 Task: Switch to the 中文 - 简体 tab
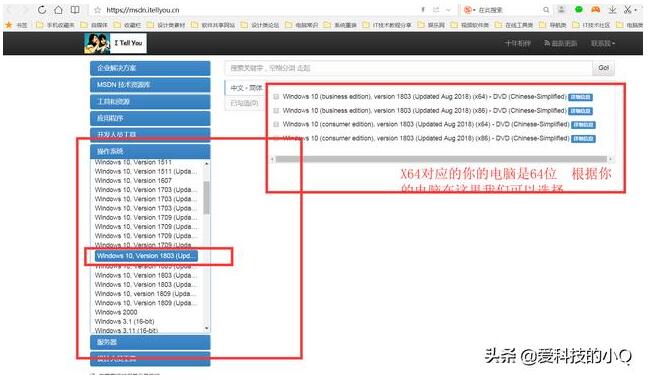pos(246,88)
